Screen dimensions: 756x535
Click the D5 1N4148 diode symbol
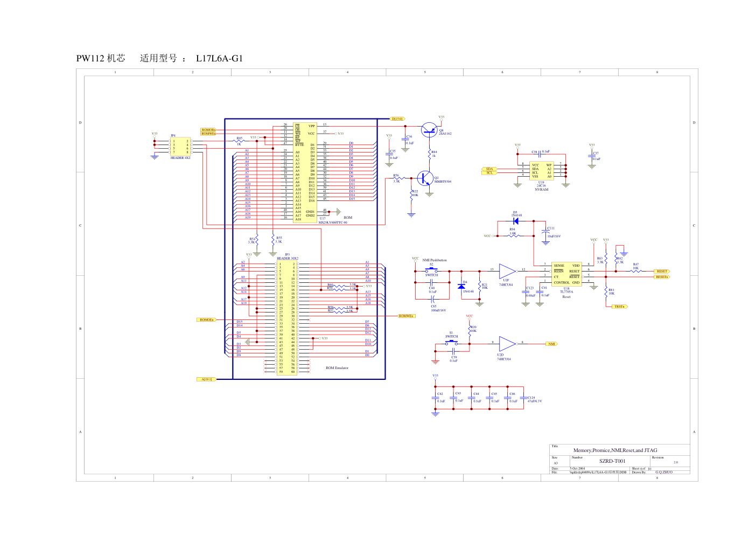coord(515,221)
